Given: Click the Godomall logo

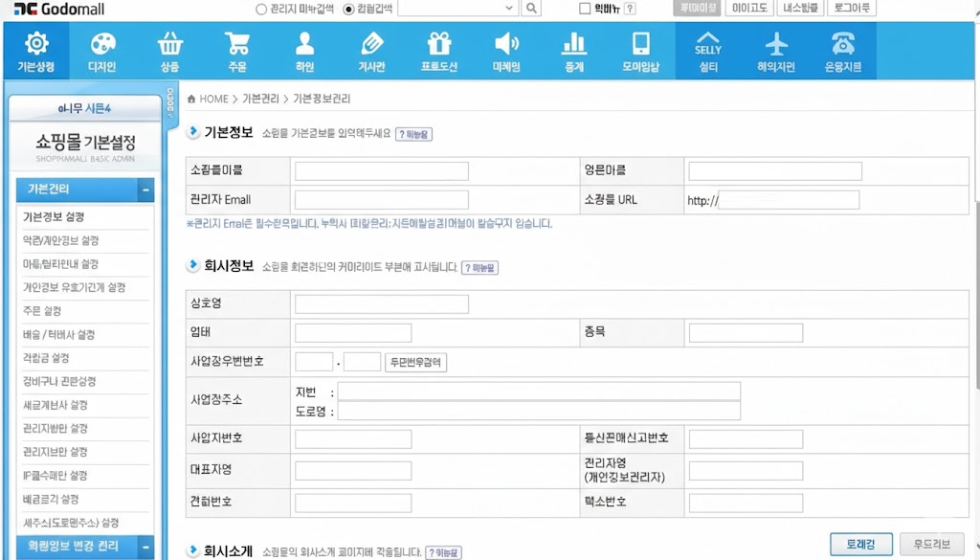Looking at the screenshot, I should 58,9.
